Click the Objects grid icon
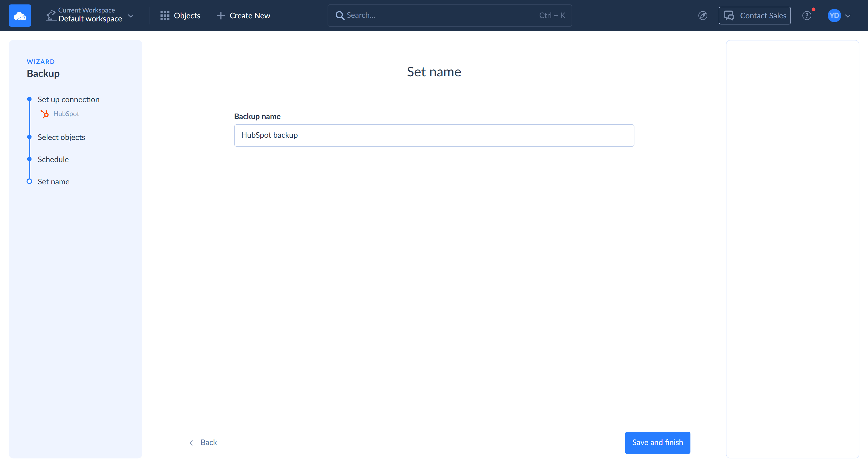The image size is (868, 467). [165, 16]
